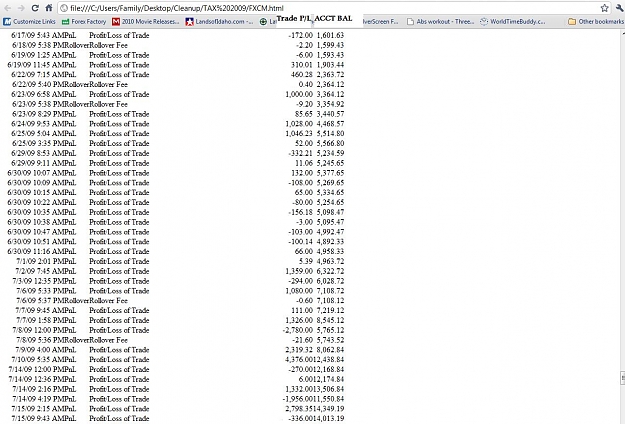The width and height of the screenshot is (625, 424).
Task: Click the Forex Factory bookmark favicon
Action: (65, 22)
